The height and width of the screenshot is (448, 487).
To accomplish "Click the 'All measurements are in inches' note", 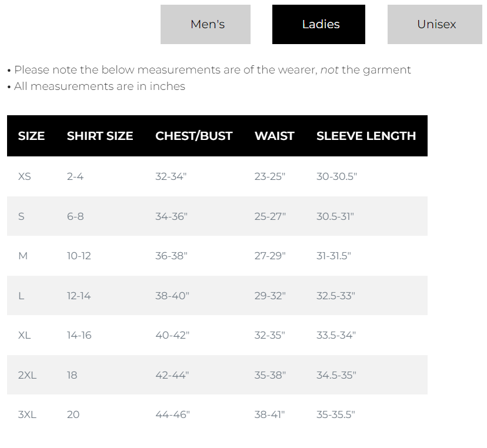I will pos(99,86).
